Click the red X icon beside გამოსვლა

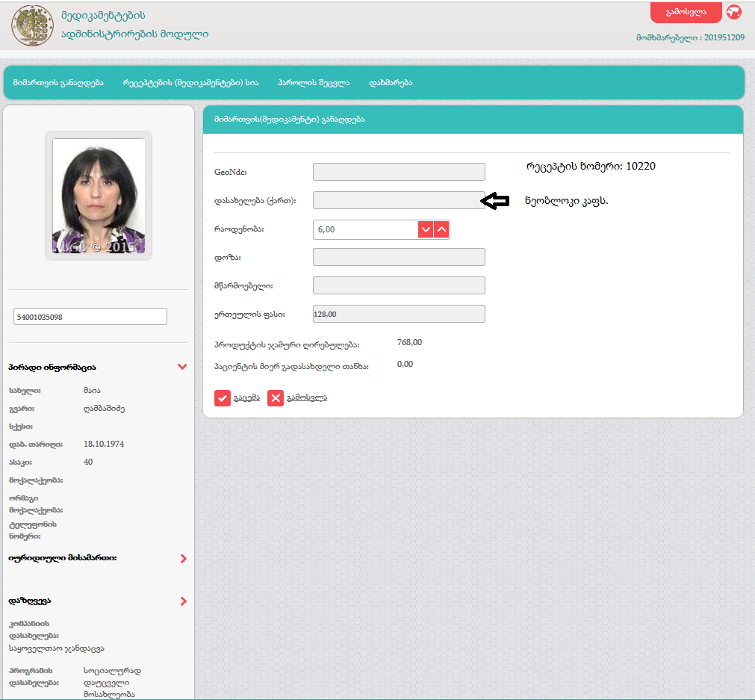(x=276, y=398)
